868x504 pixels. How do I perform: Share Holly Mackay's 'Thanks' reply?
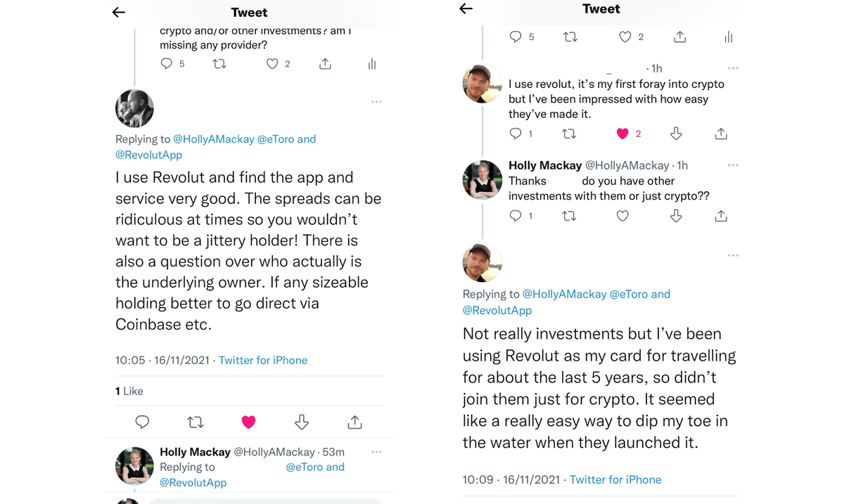click(x=721, y=216)
